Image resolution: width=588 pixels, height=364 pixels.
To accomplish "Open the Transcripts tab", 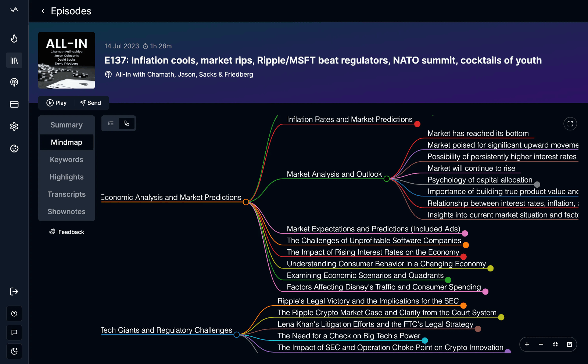I will 67,194.
